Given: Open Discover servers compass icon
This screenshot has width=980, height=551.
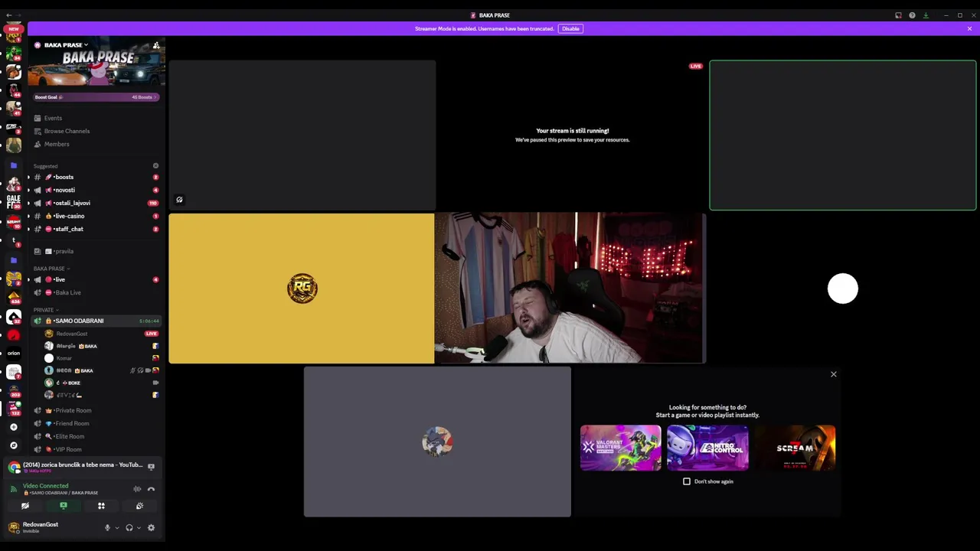Looking at the screenshot, I should coord(13,445).
